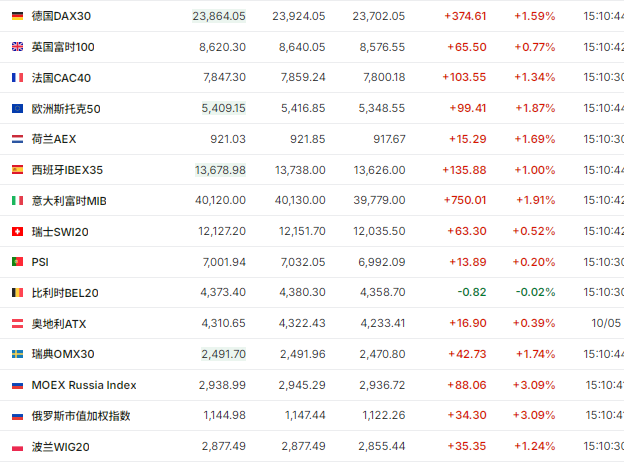Image resolution: width=629 pixels, height=466 pixels.
Task: Open the 俄罗斯市值加权指数 link
Action: (81, 416)
